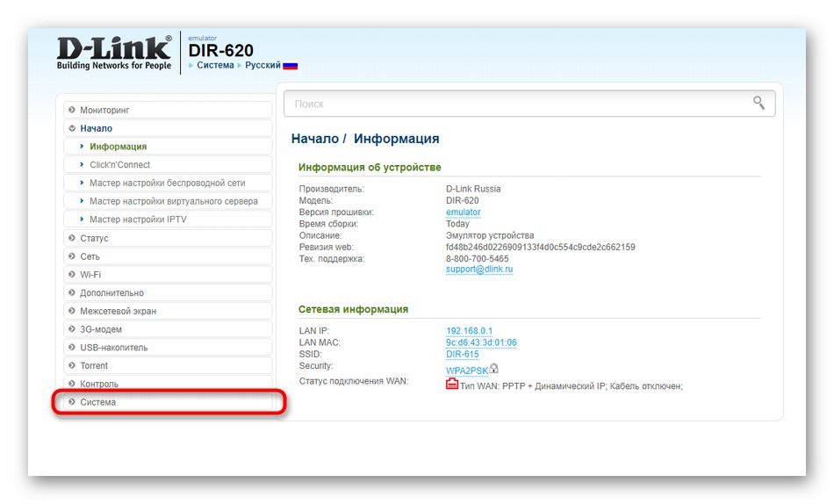The image size is (834, 504).
Task: Open Мастер настройки виртуального сервера
Action: (168, 201)
